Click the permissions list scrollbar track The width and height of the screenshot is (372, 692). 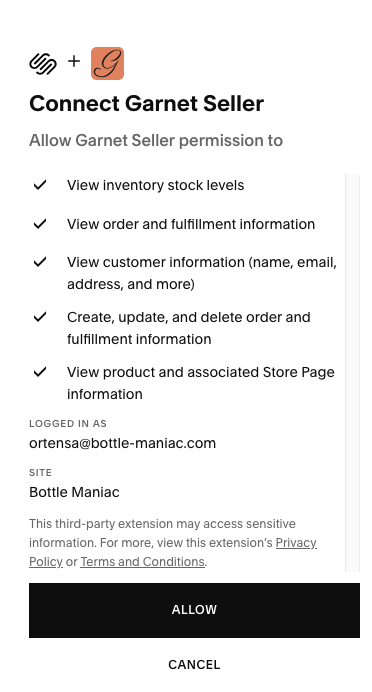[353, 373]
